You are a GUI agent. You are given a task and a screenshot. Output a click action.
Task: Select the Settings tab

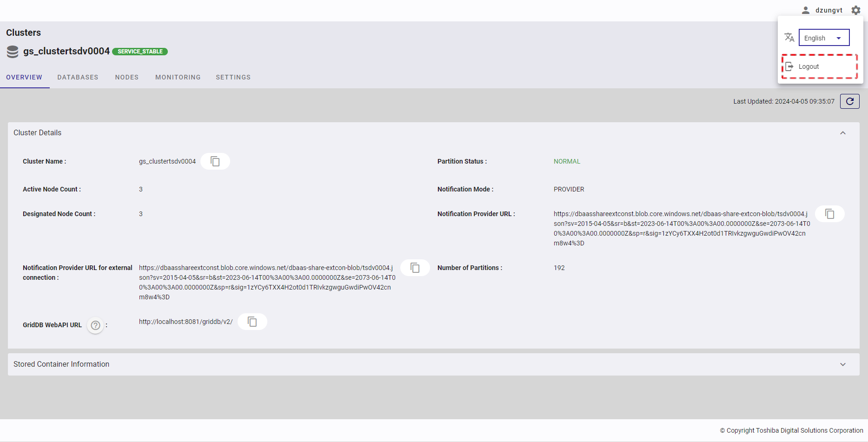point(233,77)
